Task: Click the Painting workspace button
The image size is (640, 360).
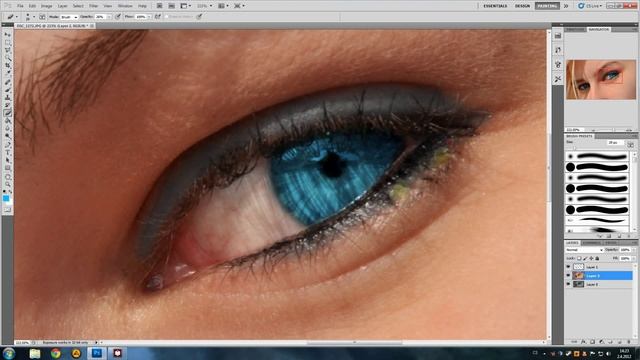Action: tap(547, 6)
